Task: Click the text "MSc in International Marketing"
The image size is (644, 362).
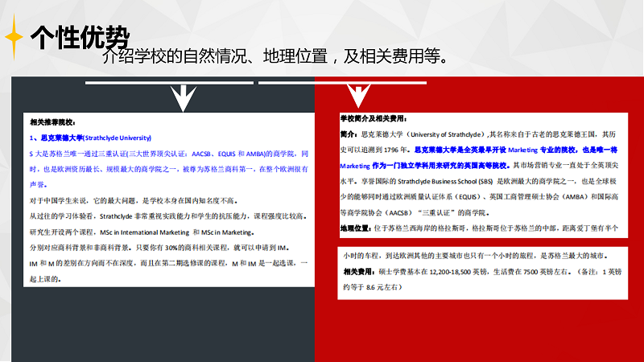Action: tap(145, 232)
